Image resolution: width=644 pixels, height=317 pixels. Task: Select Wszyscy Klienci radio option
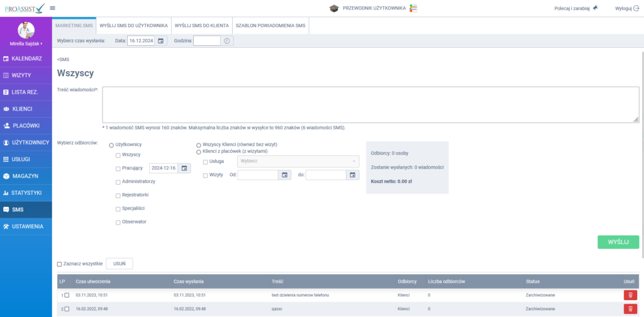tap(199, 145)
